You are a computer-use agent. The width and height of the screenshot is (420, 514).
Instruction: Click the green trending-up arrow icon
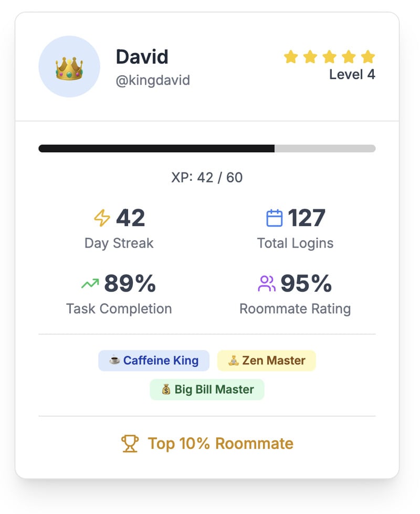[x=90, y=284]
